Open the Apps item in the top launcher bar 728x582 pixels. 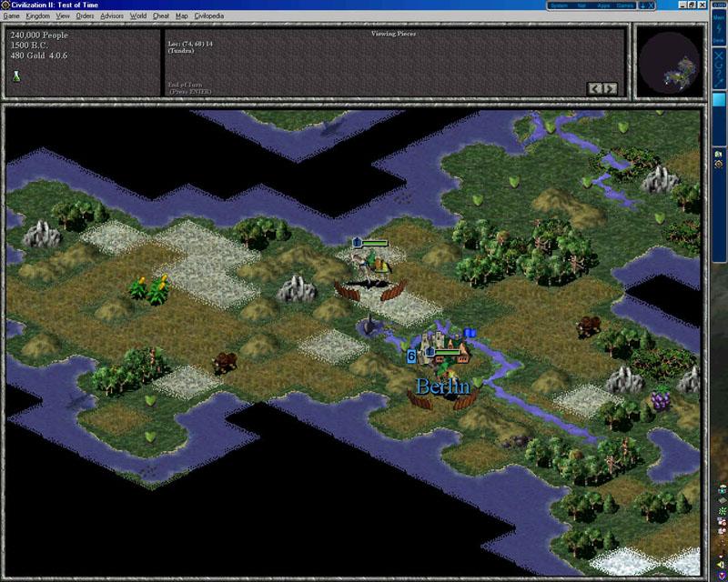click(603, 5)
